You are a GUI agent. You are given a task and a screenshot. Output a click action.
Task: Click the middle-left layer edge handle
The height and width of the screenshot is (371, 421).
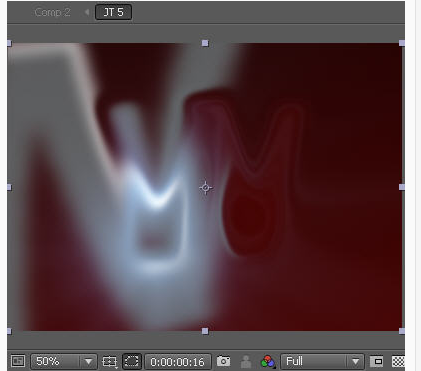click(x=9, y=187)
